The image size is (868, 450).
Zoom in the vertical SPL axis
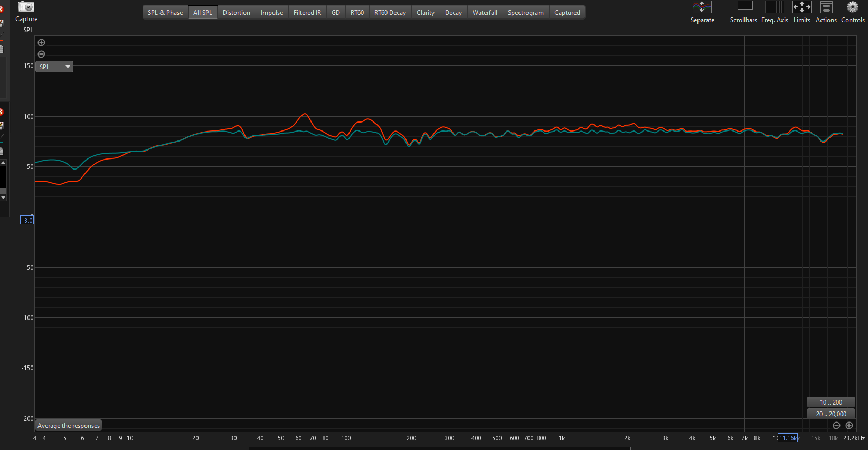pos(42,43)
